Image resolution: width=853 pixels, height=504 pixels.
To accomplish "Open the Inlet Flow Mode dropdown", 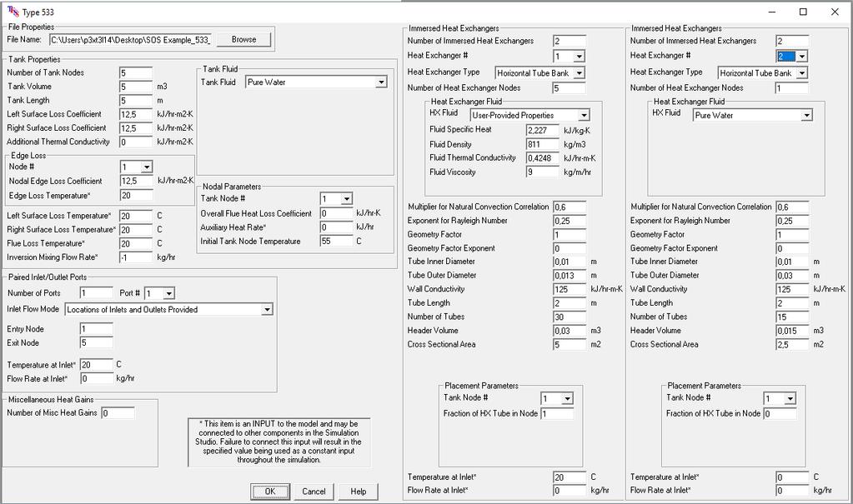I will tap(267, 310).
